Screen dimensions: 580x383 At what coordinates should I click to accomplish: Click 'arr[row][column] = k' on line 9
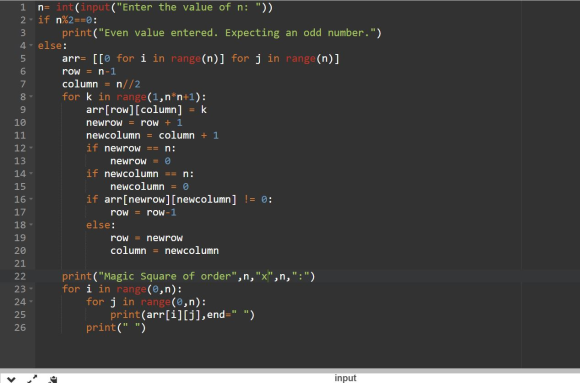click(146, 110)
